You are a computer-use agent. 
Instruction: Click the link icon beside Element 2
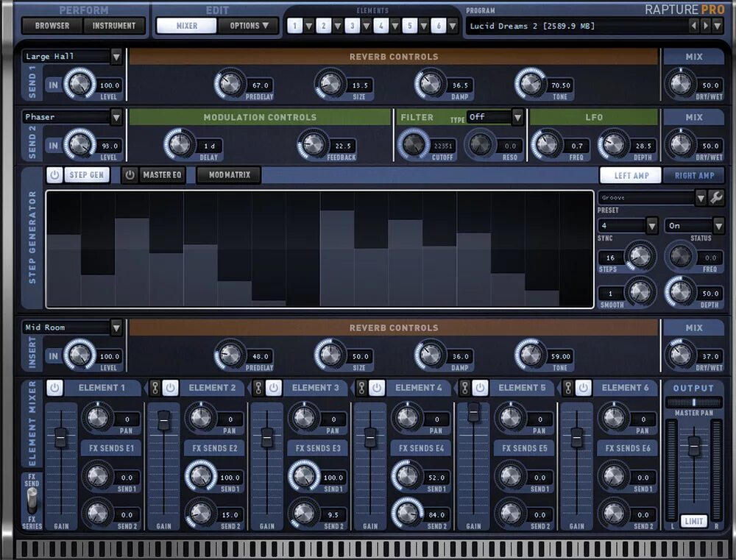155,389
